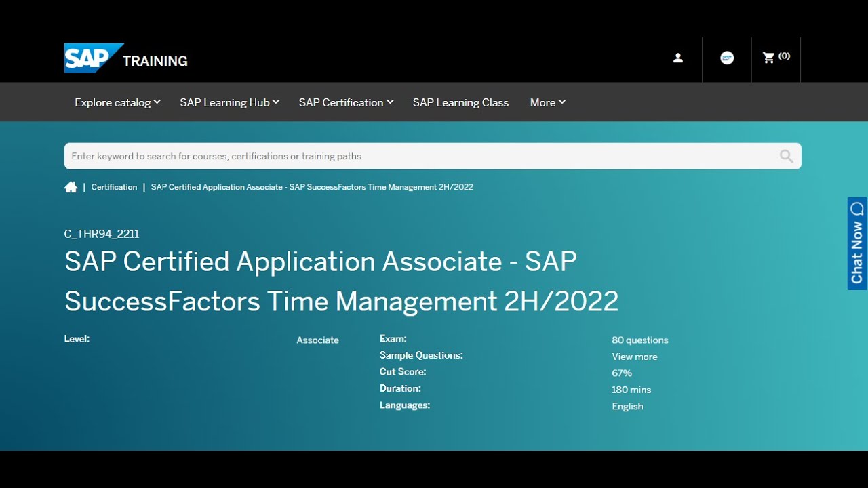868x488 pixels.
Task: Click the SAP SuccessFactors Time Management breadcrumb
Action: point(312,187)
